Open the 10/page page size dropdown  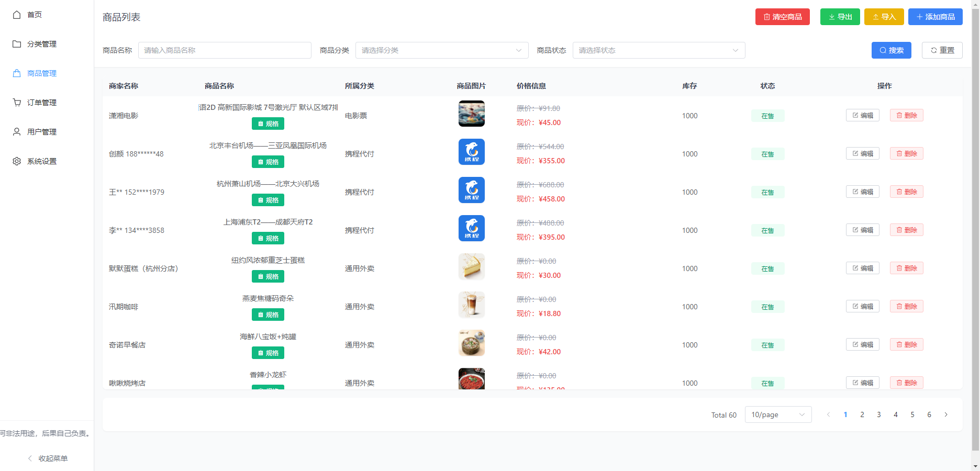778,414
